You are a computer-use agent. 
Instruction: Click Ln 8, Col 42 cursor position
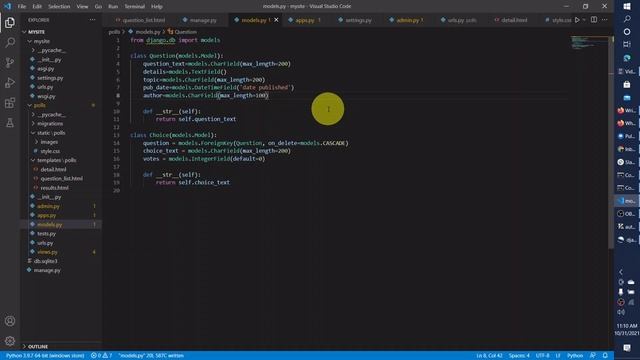coord(489,356)
